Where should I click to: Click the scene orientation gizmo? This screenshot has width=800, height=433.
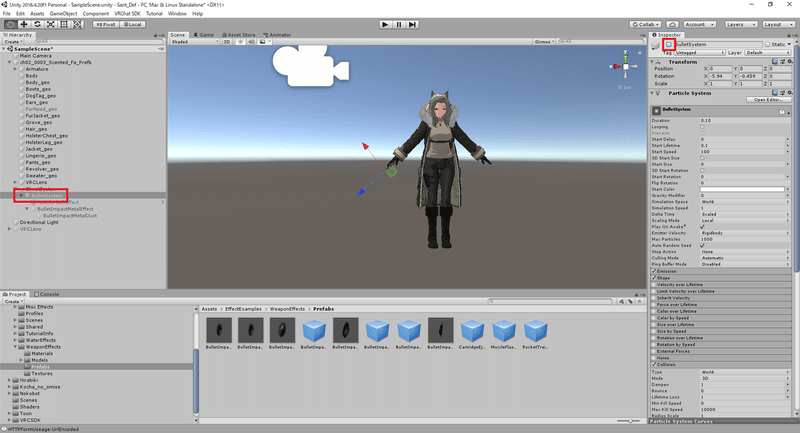626,66
